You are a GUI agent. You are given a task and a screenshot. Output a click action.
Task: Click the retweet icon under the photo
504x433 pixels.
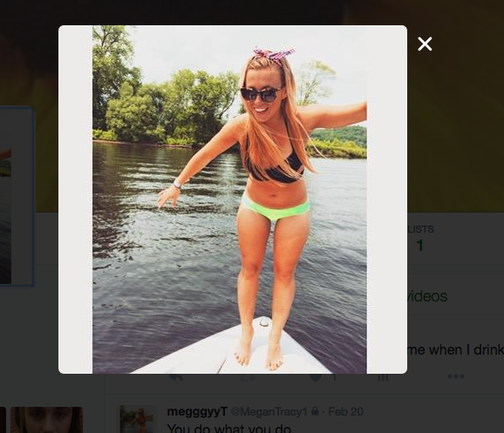(x=249, y=377)
